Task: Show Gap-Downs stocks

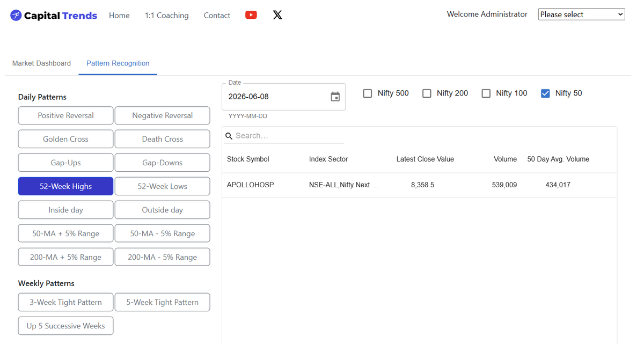Action: click(163, 163)
